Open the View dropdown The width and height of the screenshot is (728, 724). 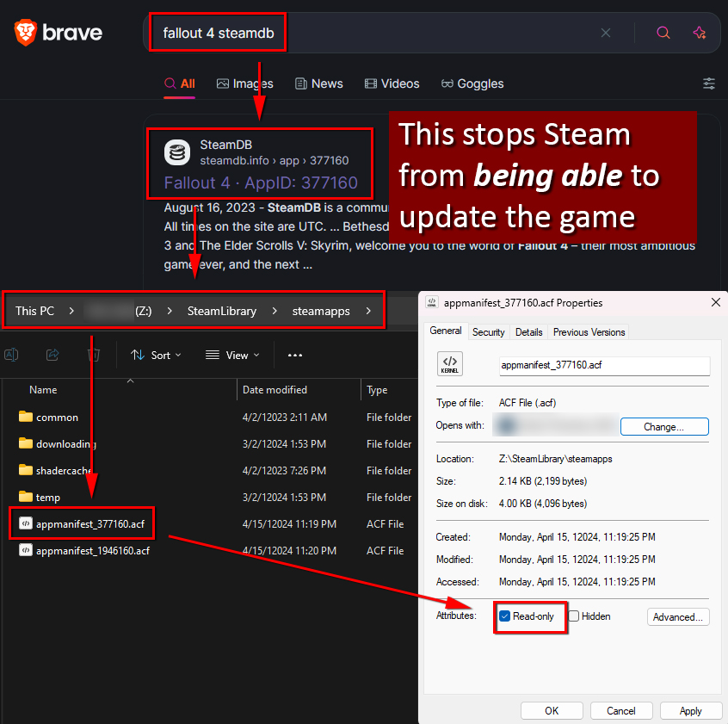(232, 356)
